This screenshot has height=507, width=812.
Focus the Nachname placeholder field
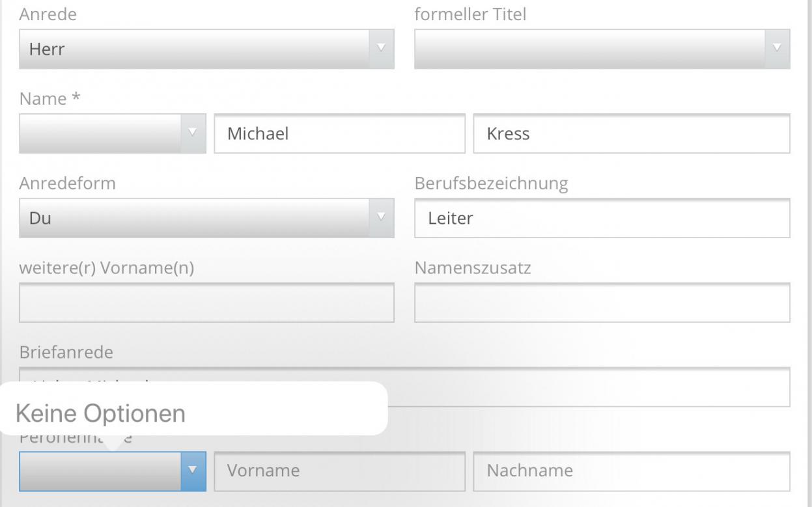coord(631,471)
